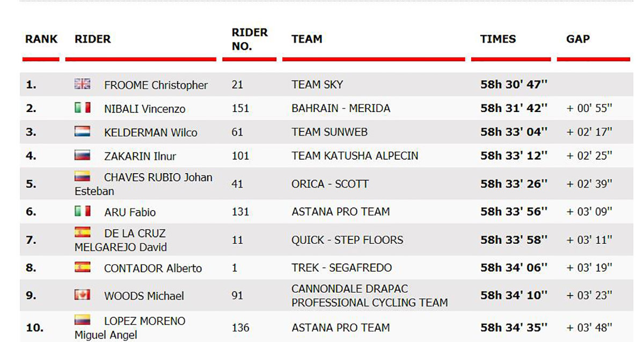Click the Spanish flag beside Contador Alberto
Screen dimensions: 644x342
[x=82, y=266]
